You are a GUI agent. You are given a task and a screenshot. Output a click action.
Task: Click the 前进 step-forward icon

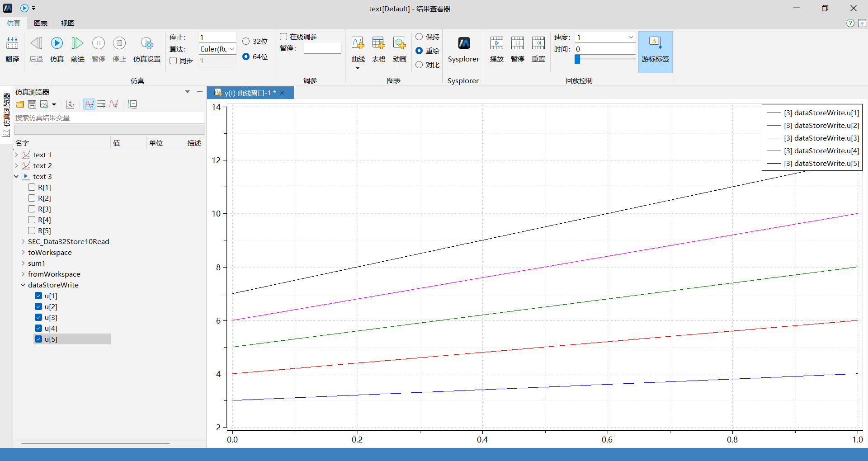point(78,43)
